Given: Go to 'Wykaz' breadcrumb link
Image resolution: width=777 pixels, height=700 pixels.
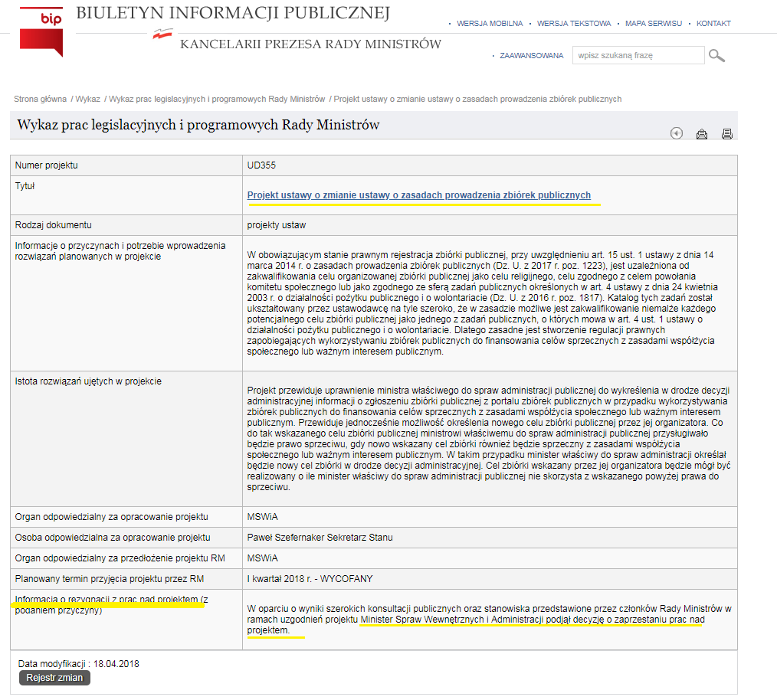Looking at the screenshot, I should [87, 99].
